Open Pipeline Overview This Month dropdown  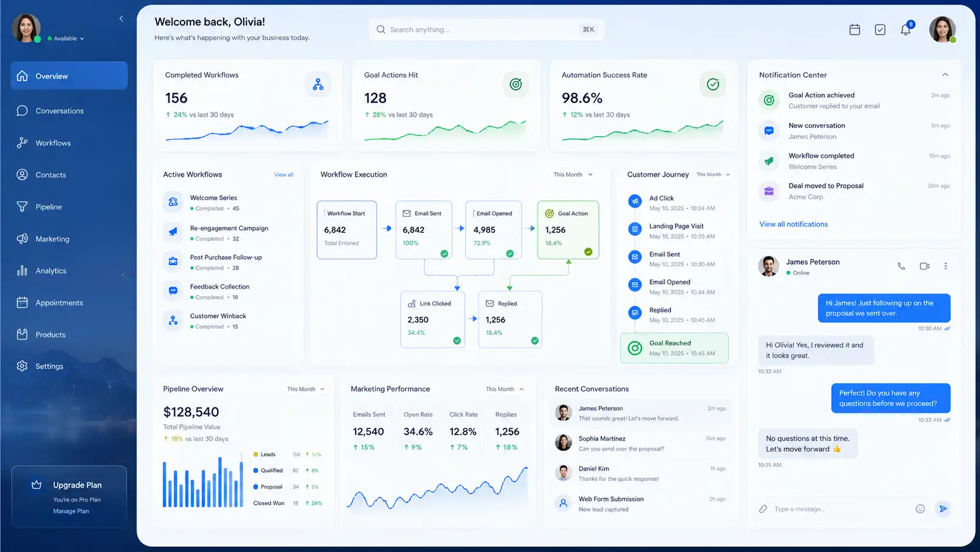[305, 389]
